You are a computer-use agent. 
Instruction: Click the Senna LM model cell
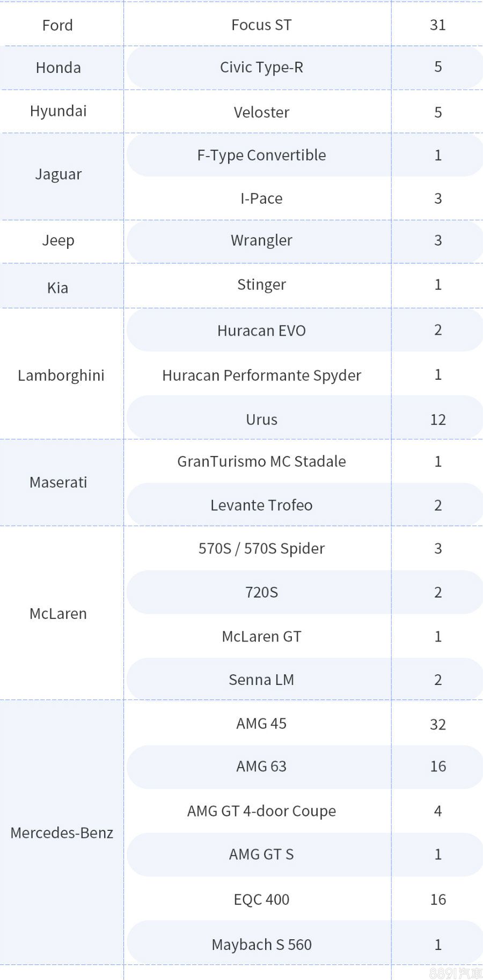(261, 680)
